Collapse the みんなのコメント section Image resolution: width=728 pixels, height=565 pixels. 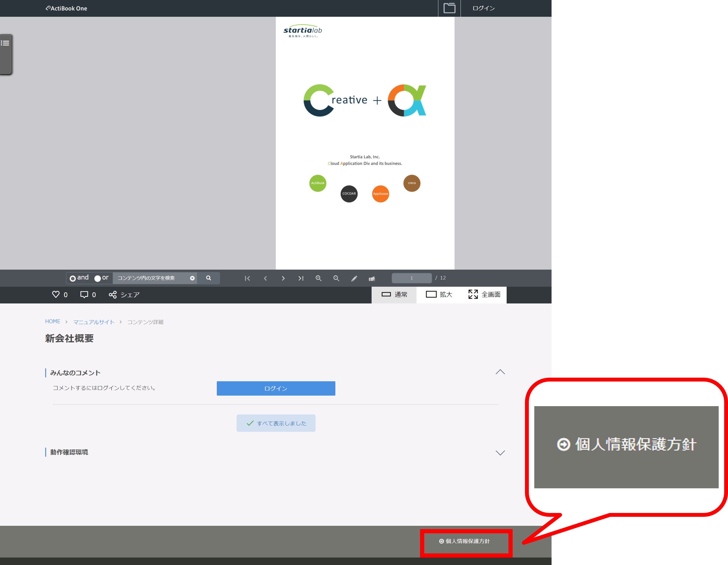point(500,372)
